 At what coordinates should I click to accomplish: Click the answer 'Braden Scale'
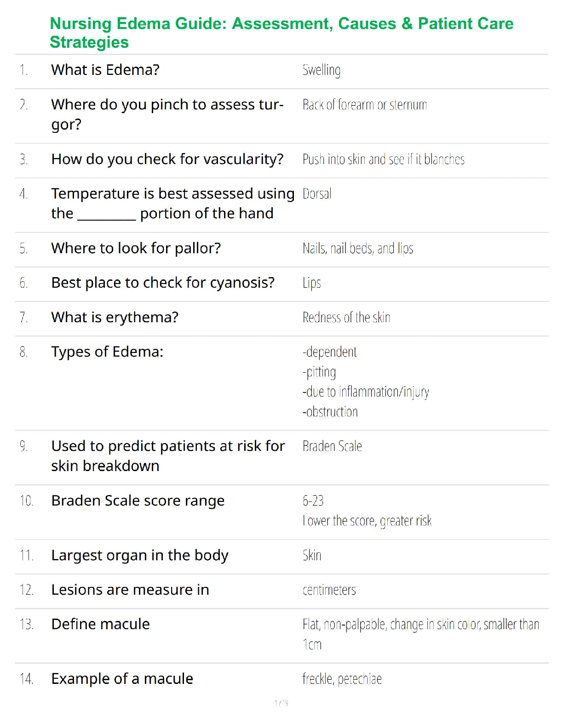click(332, 446)
